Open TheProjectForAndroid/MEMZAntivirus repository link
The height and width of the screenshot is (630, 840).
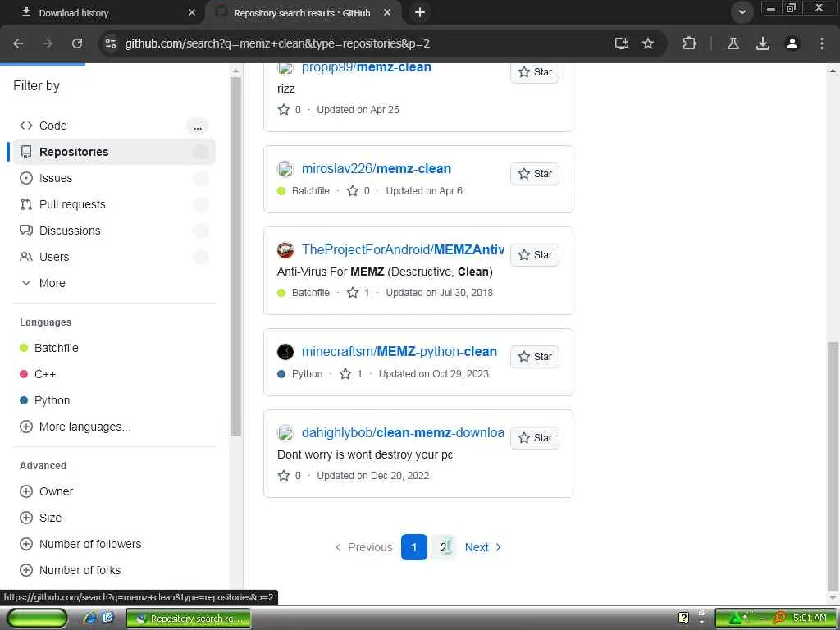click(402, 249)
